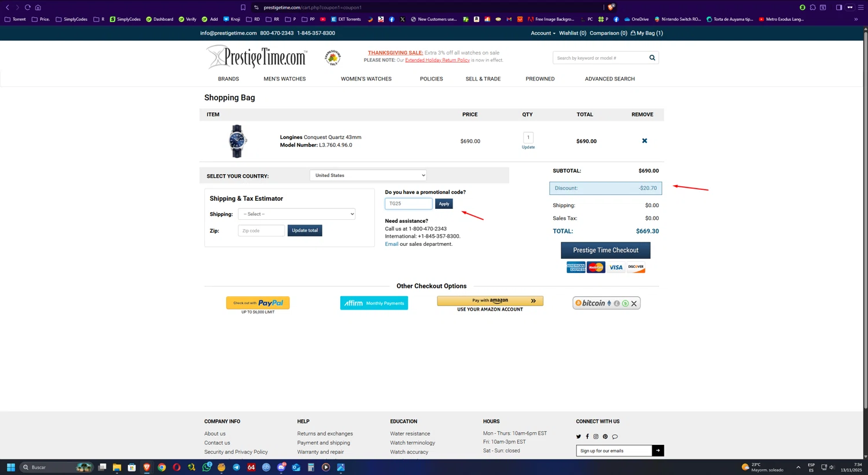Go to browser home icon

(38, 8)
